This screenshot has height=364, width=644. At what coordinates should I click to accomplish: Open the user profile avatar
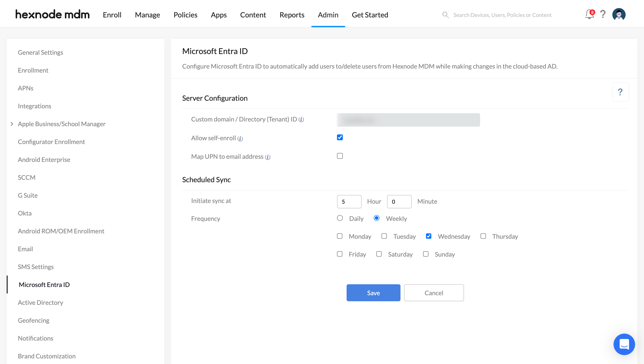pos(619,15)
